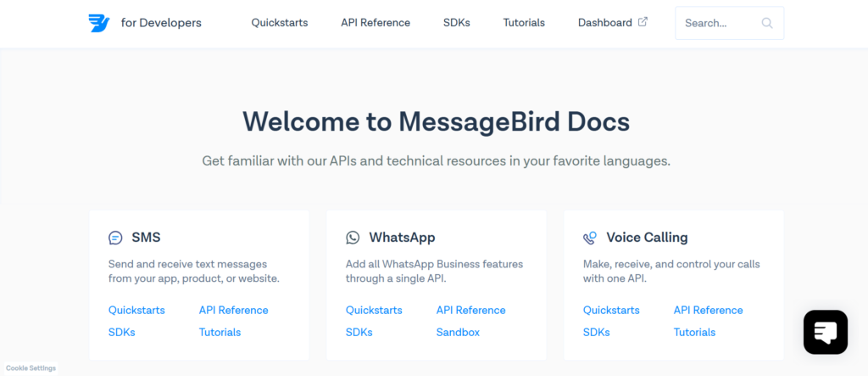View the WhatsApp Sandbox link
This screenshot has height=376, width=868.
pos(458,332)
